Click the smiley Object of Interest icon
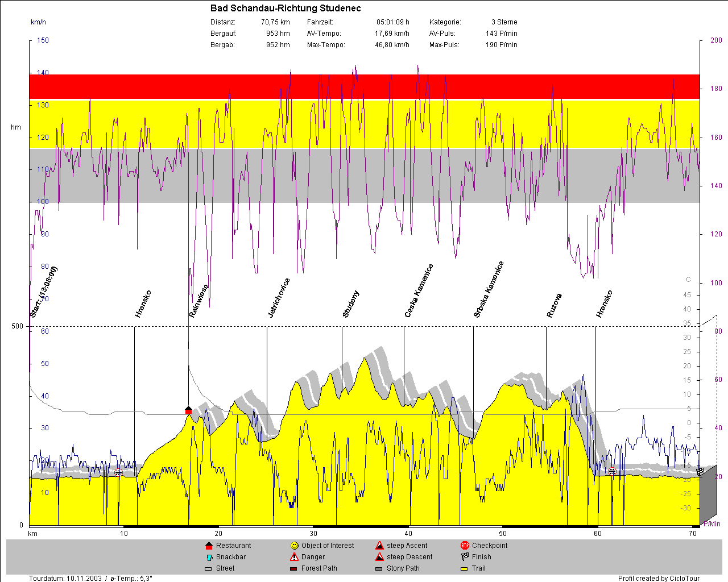 294,546
